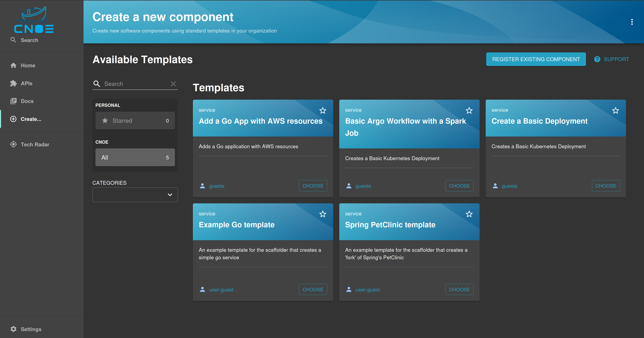Choose the Spring PetClinic template
Viewport: 644px width, 338px height.
(x=459, y=289)
